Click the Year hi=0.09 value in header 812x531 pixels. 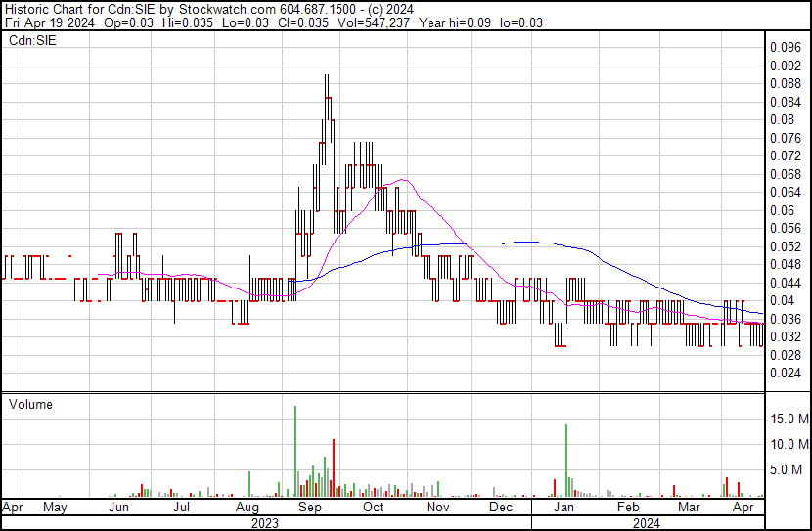[x=455, y=22]
